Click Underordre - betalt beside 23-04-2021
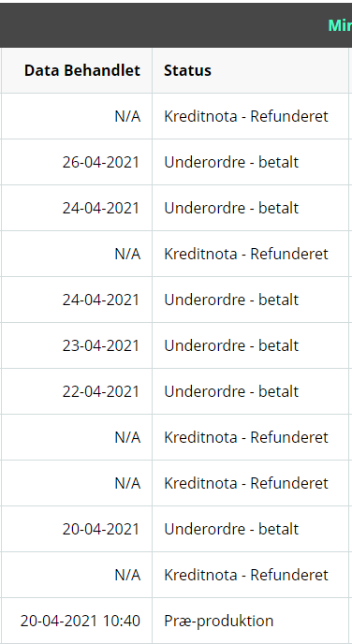 click(231, 345)
